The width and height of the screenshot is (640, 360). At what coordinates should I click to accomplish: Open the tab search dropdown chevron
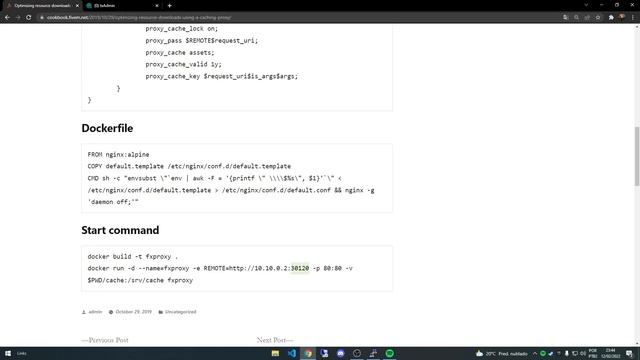tap(586, 5)
